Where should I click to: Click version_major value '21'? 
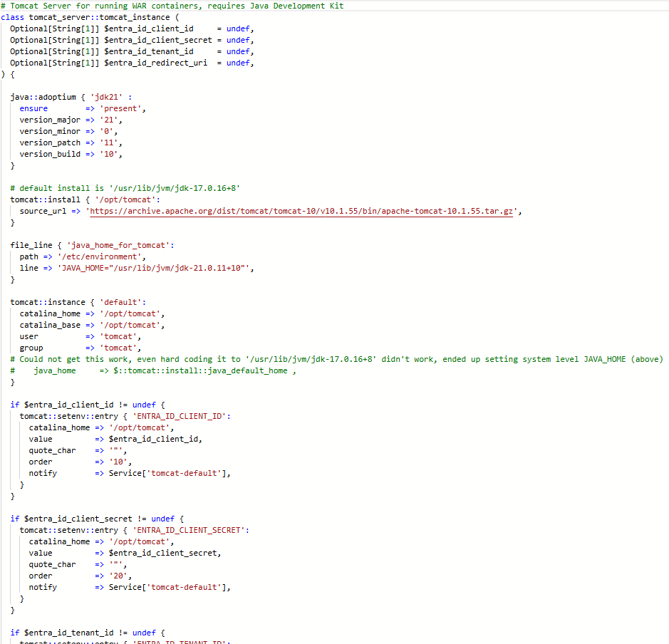pos(109,120)
